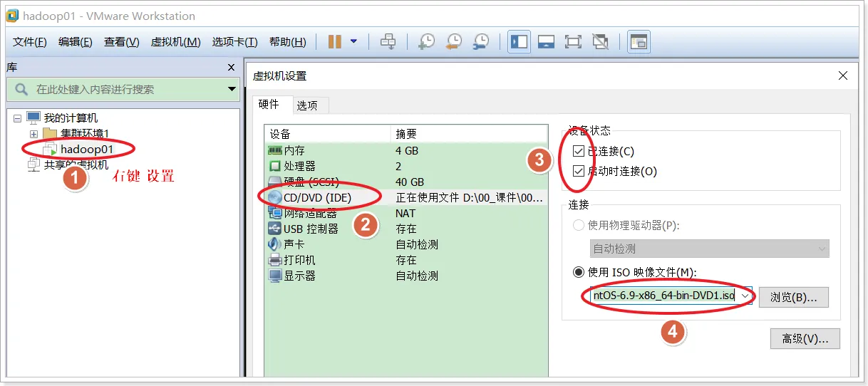868x386 pixels.
Task: Click the VMware Workstation title bar icon
Action: 12,15
